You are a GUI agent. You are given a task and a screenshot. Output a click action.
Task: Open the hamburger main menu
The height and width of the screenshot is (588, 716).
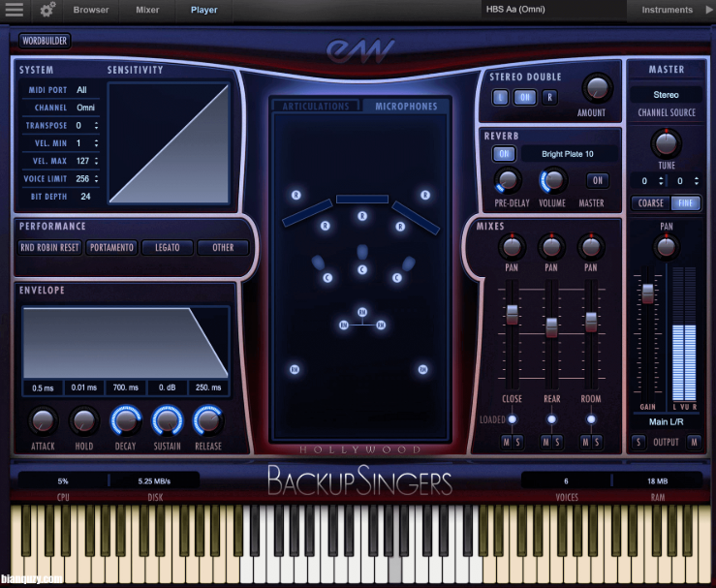click(15, 10)
